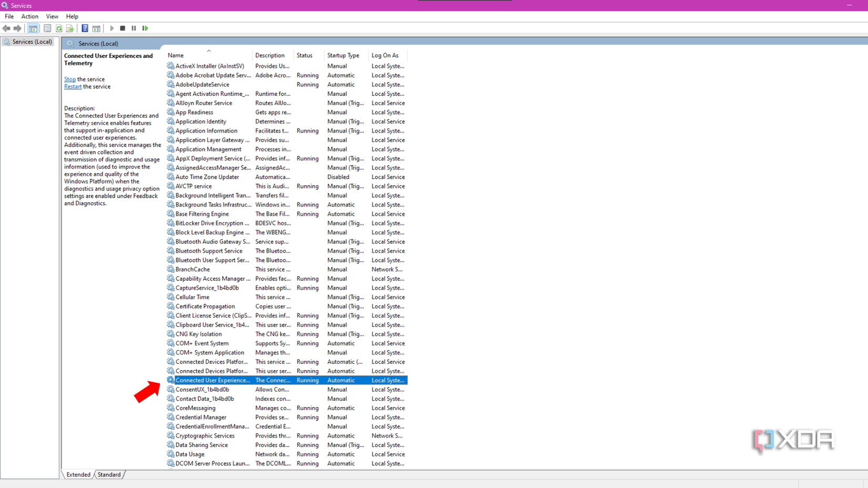Click the Pause Service toolbar button
The width and height of the screenshot is (868, 488).
(134, 28)
